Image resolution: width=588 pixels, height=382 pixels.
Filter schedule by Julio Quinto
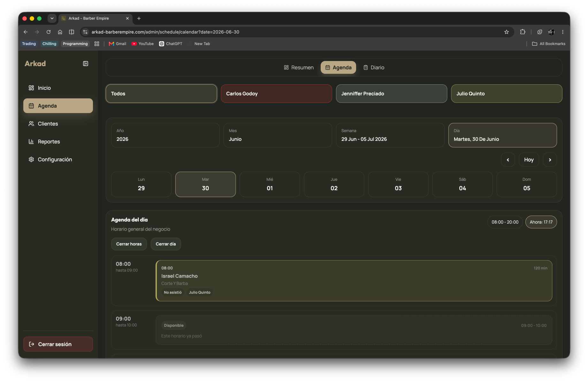tap(507, 94)
